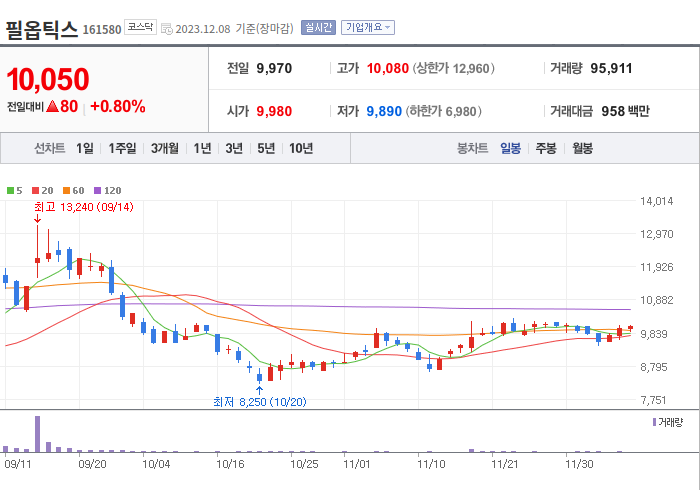Select the 1일 line chart tab
This screenshot has width=700, height=490.
click(x=85, y=148)
